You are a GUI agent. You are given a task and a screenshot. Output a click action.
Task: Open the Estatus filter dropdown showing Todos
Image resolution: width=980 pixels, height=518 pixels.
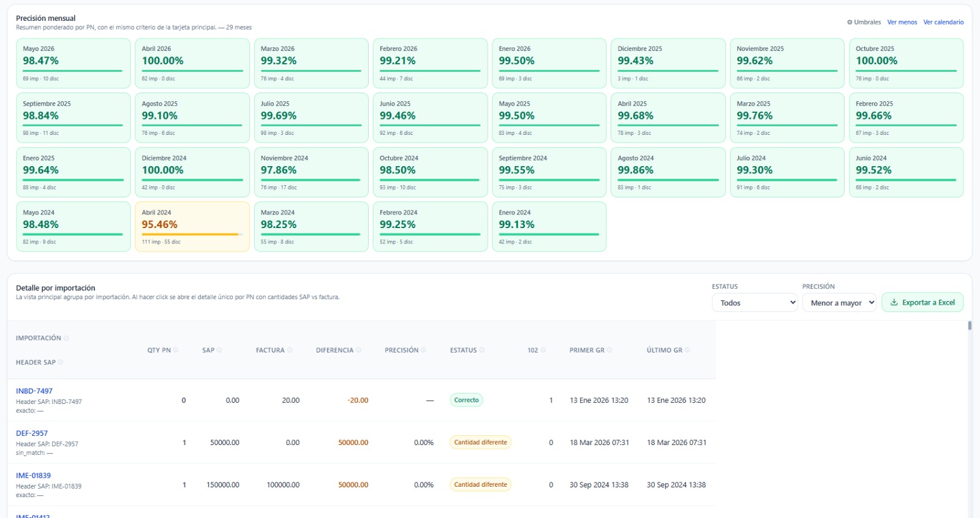pyautogui.click(x=755, y=302)
